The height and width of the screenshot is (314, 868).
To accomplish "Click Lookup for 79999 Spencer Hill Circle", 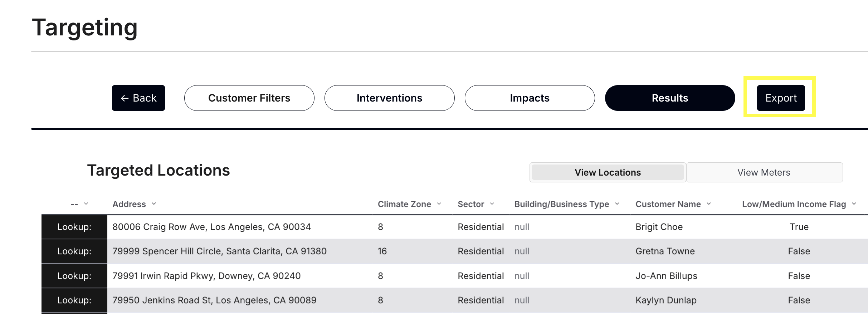I will pos(74,251).
